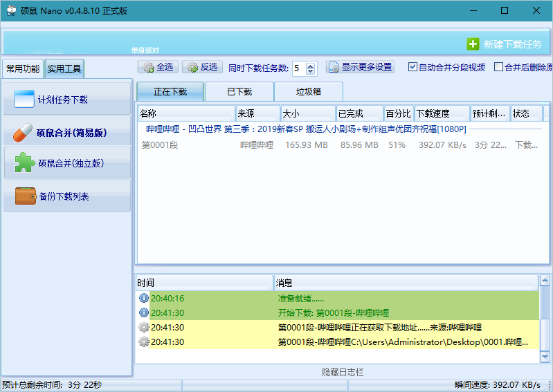This screenshot has width=553, height=392.
Task: Click the capsule icon for 硕鼠合并 (简易版)
Action: tap(23, 133)
